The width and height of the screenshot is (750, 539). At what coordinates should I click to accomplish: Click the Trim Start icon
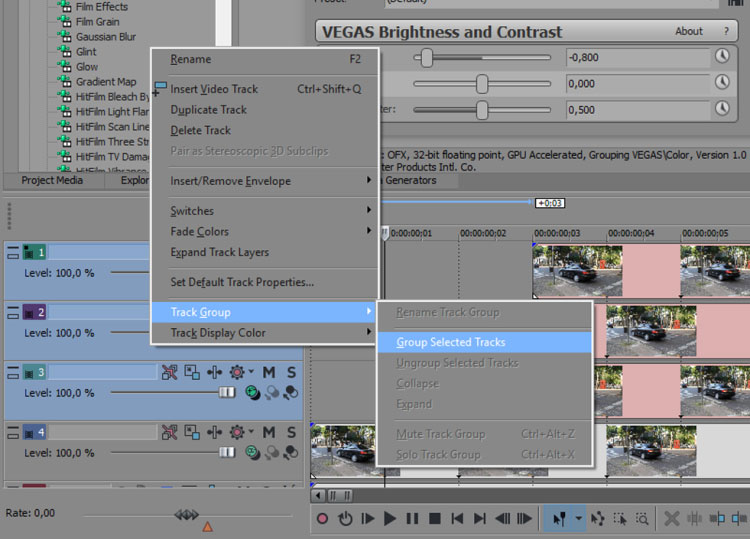(x=717, y=518)
